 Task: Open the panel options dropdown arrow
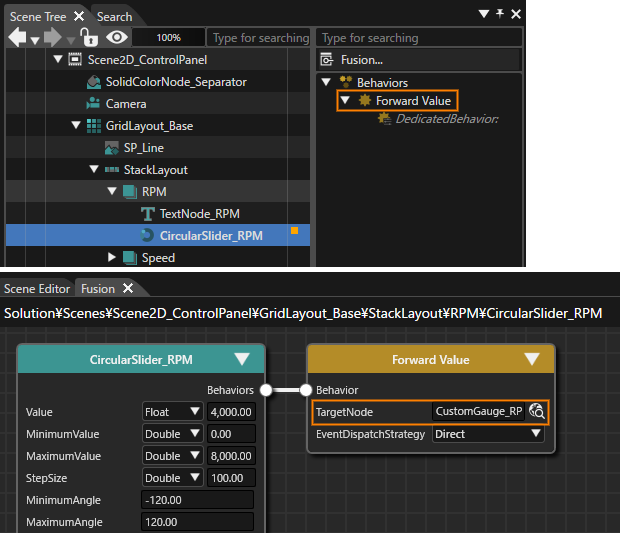(x=484, y=14)
